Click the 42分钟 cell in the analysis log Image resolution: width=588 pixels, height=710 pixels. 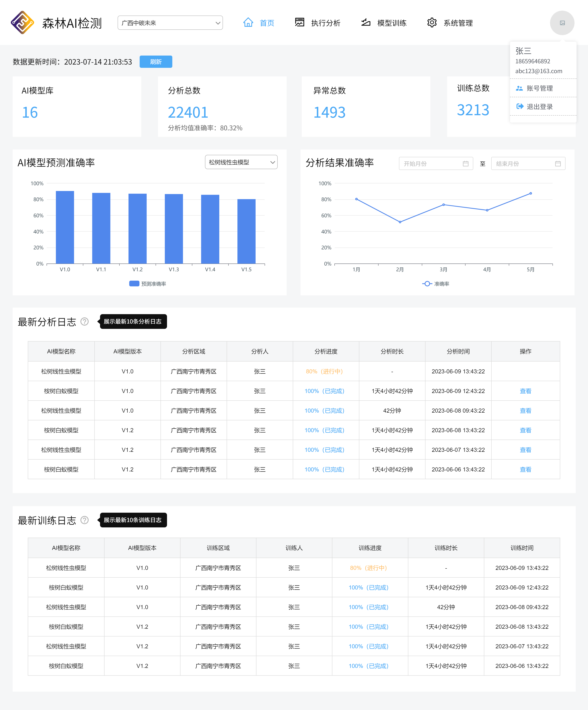coord(392,410)
